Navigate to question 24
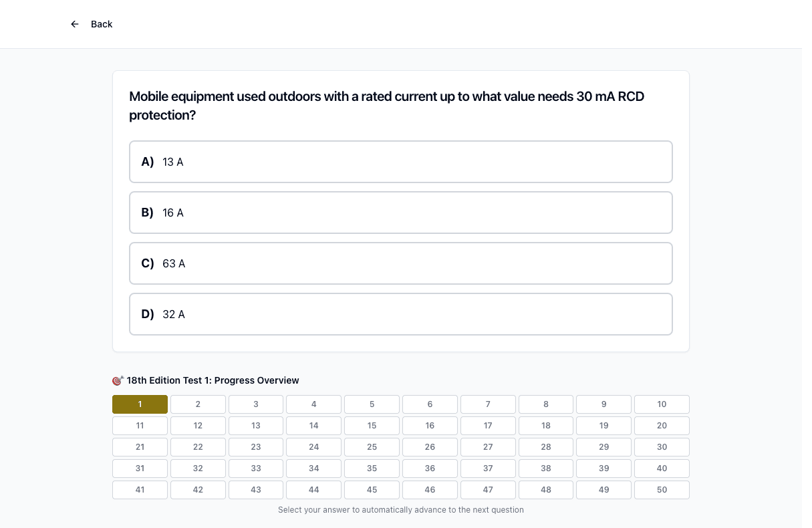The image size is (812, 528). tap(314, 447)
